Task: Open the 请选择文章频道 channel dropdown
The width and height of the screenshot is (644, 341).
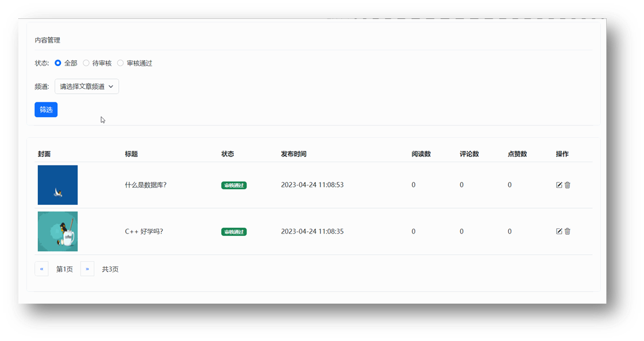Action: click(87, 87)
